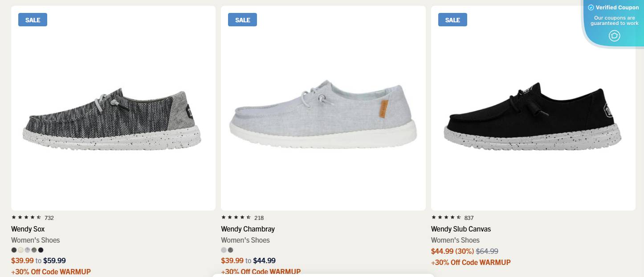Click the circular coupon logo below Verified Coupon
Viewport: 644px width, 277px height.
coord(615,36)
